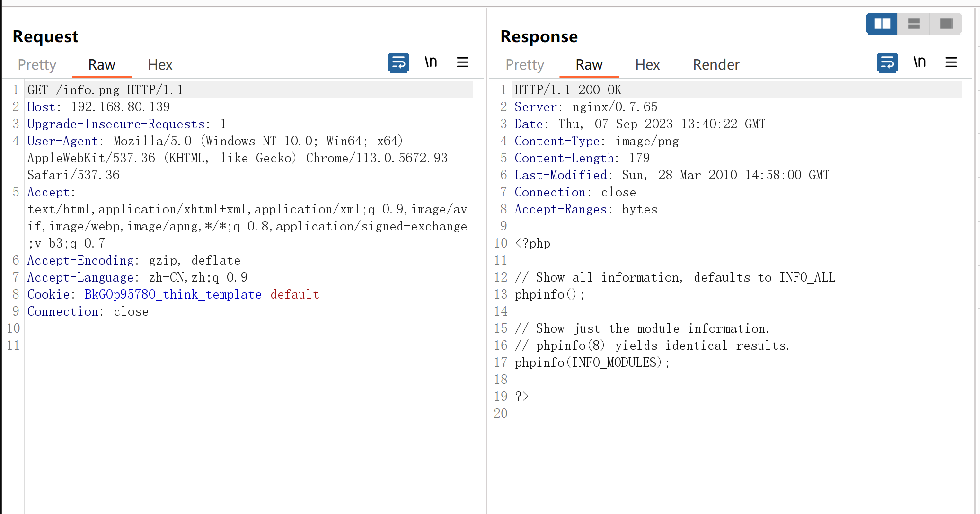Screen dimensions: 980x514
Task: Click the Request panel heading
Action: click(x=45, y=36)
